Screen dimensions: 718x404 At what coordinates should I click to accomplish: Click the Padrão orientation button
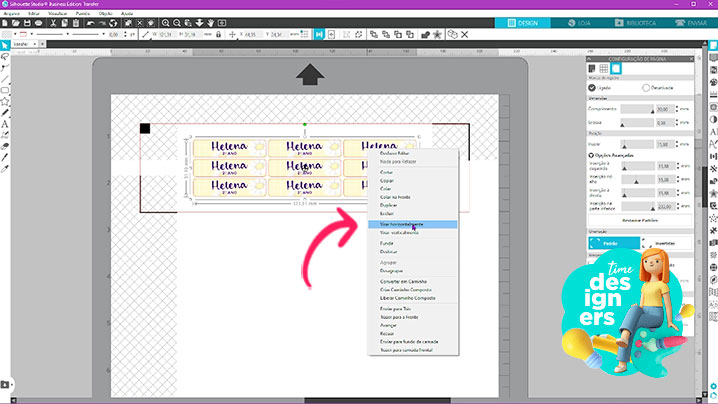pyautogui.click(x=611, y=243)
